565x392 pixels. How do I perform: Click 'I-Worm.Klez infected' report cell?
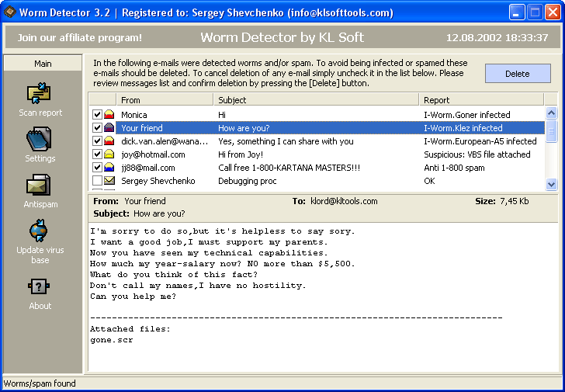coord(463,128)
